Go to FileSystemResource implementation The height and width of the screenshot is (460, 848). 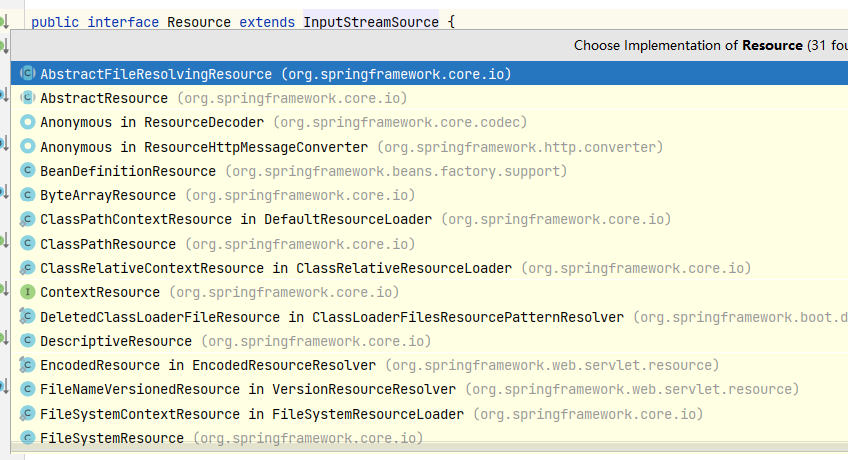pyautogui.click(x=429, y=436)
